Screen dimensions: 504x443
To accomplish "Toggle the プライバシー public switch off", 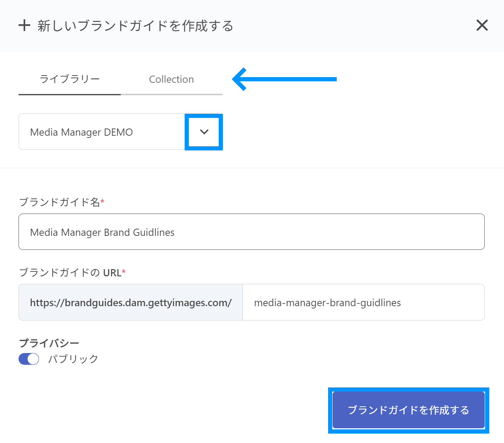I will [x=29, y=359].
